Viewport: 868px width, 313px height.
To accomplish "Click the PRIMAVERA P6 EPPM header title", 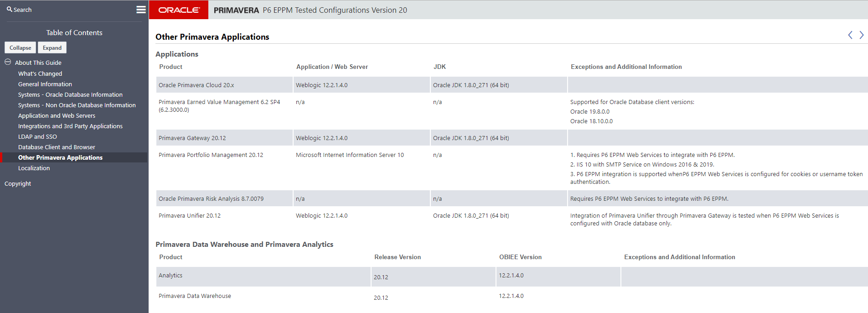I will [x=310, y=10].
